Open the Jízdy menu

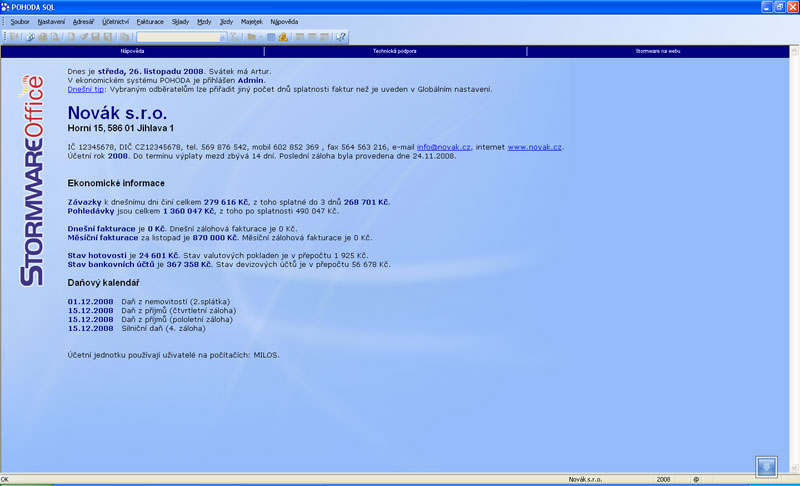226,22
